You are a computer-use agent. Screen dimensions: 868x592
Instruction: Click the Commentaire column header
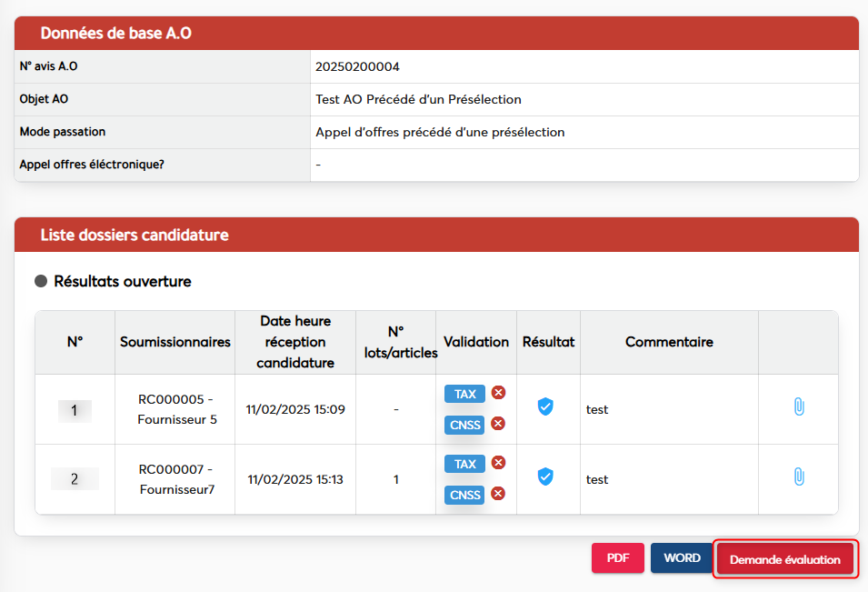[x=669, y=342]
